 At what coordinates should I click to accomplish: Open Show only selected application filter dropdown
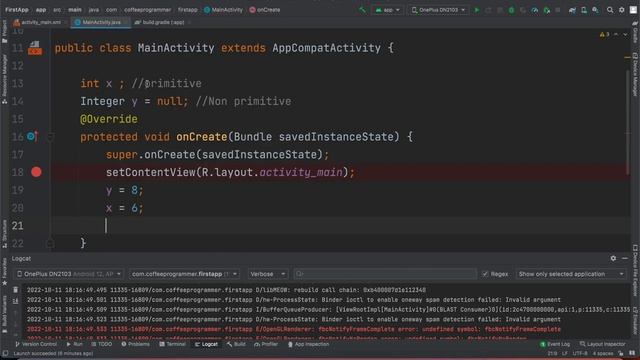[571, 274]
